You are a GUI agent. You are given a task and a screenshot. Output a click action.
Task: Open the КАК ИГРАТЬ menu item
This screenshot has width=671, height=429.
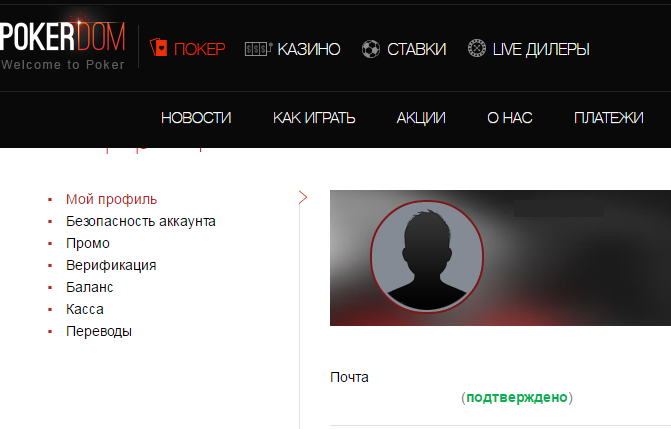coord(314,118)
